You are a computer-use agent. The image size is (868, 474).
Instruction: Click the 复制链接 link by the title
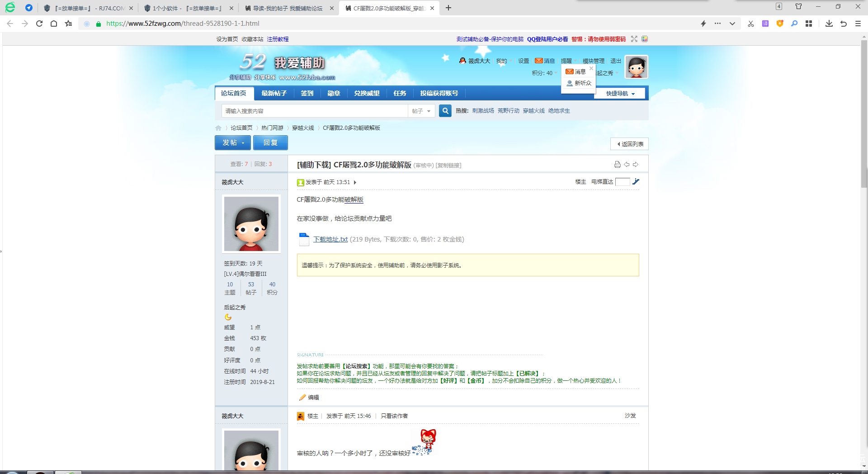448,166
